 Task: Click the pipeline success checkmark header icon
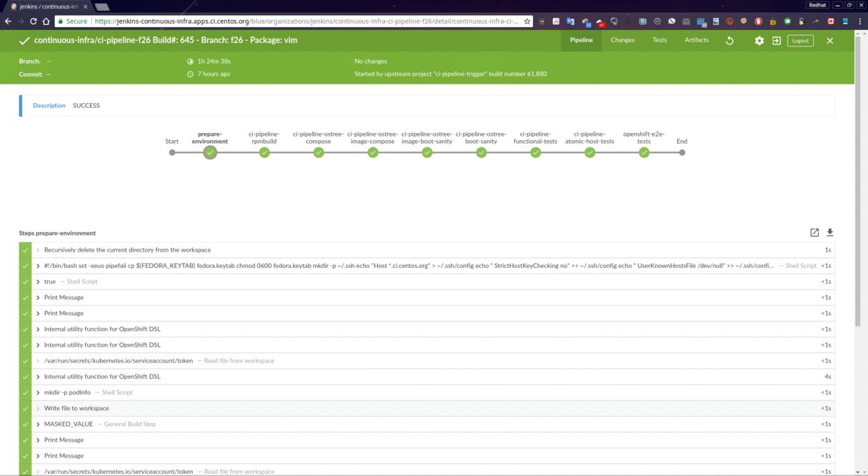click(x=24, y=41)
